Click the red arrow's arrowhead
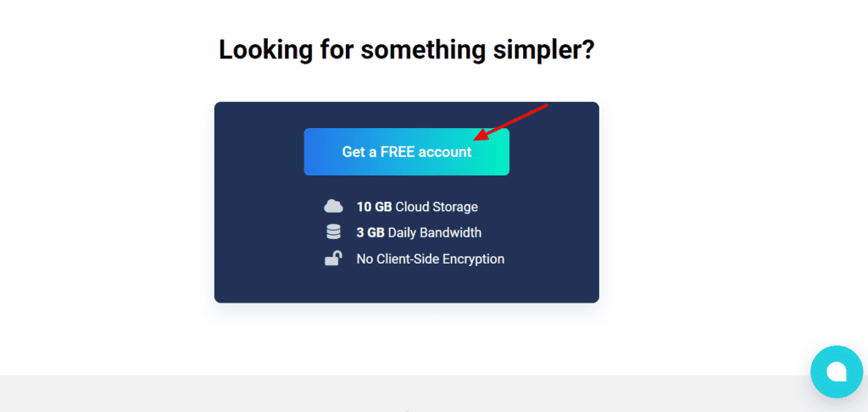This screenshot has width=868, height=412. pyautogui.click(x=481, y=136)
